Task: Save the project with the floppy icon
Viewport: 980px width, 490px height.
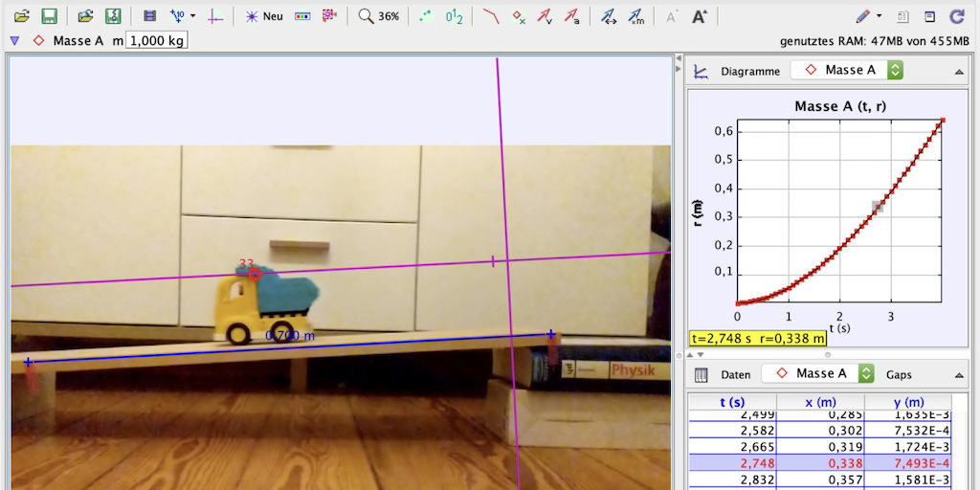Action: (49, 16)
